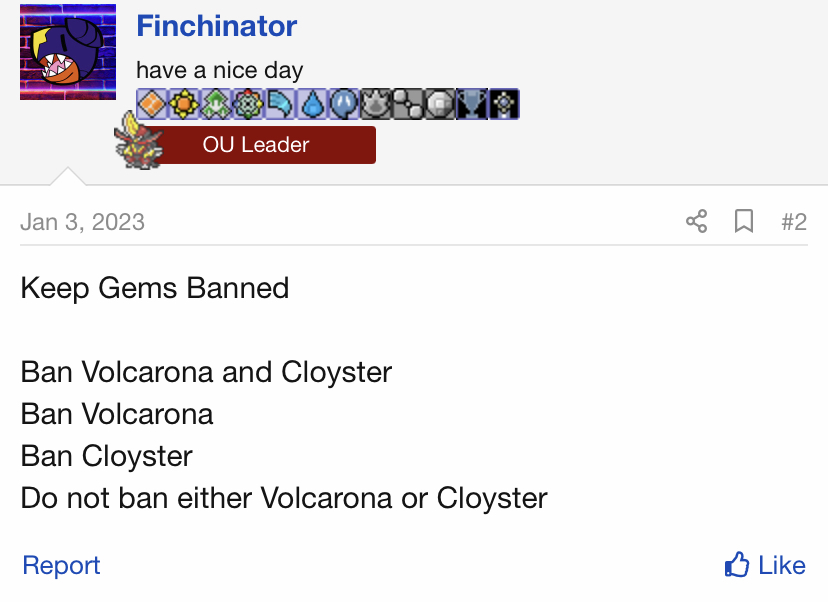Click the orange diamond badge
Image resolution: width=828 pixels, height=602 pixels.
pyautogui.click(x=152, y=104)
